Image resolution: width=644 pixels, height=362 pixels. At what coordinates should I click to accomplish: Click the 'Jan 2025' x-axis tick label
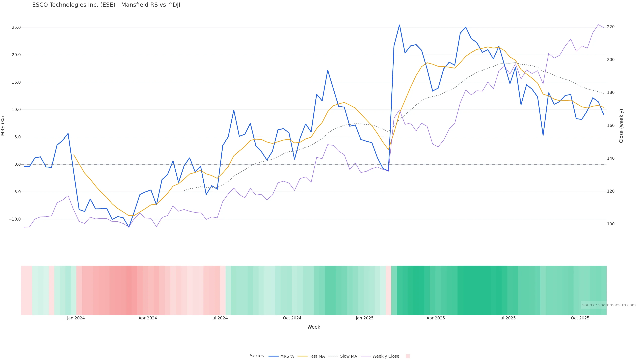coord(364,318)
